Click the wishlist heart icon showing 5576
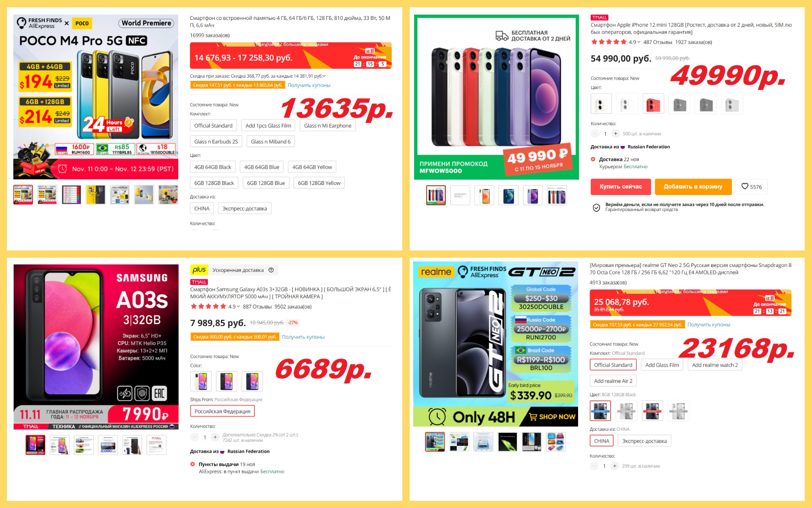The width and height of the screenshot is (812, 508). (x=745, y=187)
